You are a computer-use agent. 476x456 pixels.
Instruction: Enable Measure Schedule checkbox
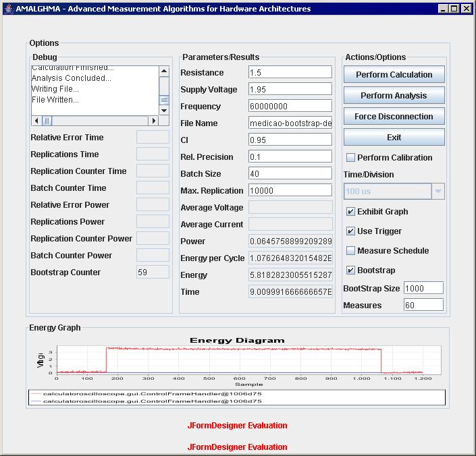point(350,250)
